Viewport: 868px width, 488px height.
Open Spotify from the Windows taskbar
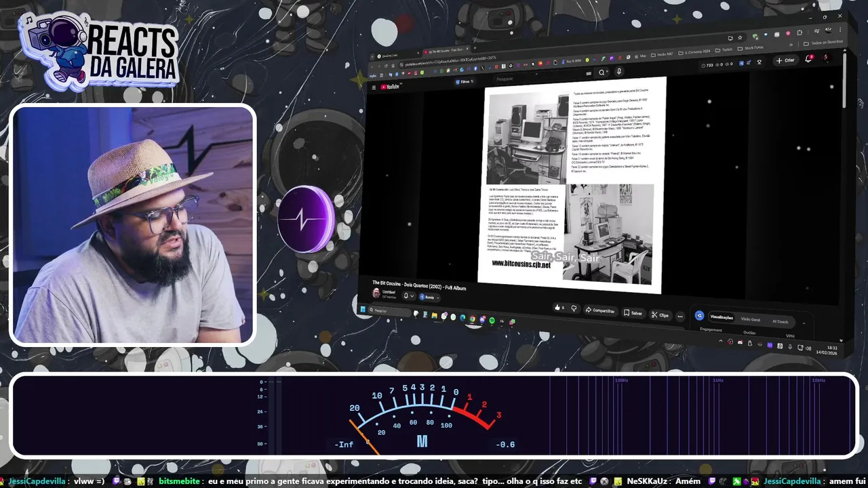click(x=492, y=321)
